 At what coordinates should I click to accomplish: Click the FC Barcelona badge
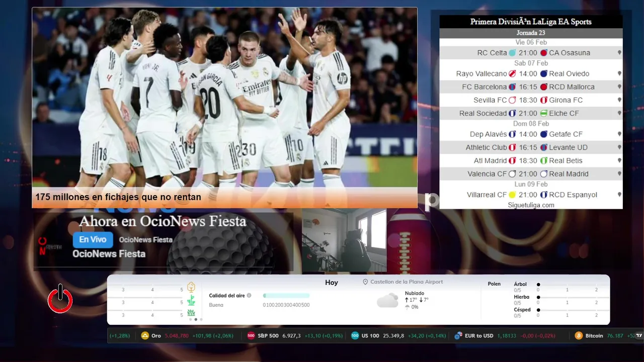tap(512, 87)
